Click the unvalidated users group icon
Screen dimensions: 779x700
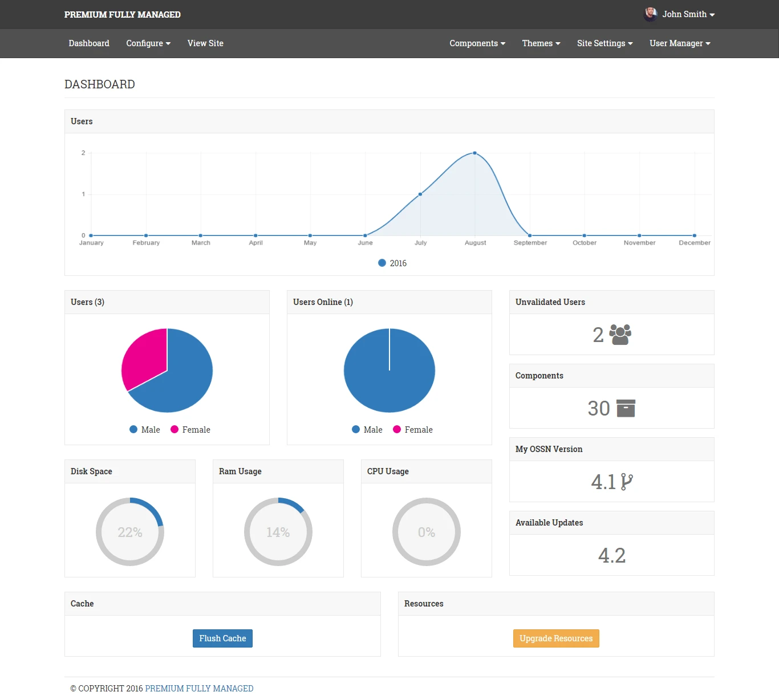click(620, 335)
